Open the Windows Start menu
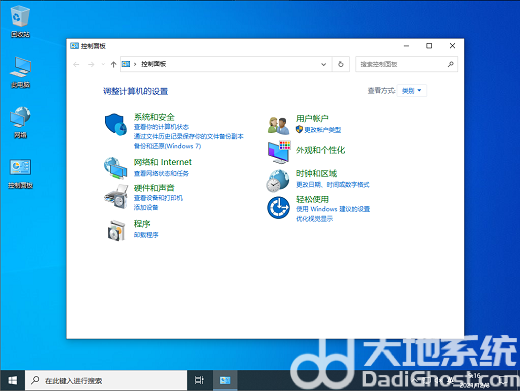520x391 pixels. 12,380
